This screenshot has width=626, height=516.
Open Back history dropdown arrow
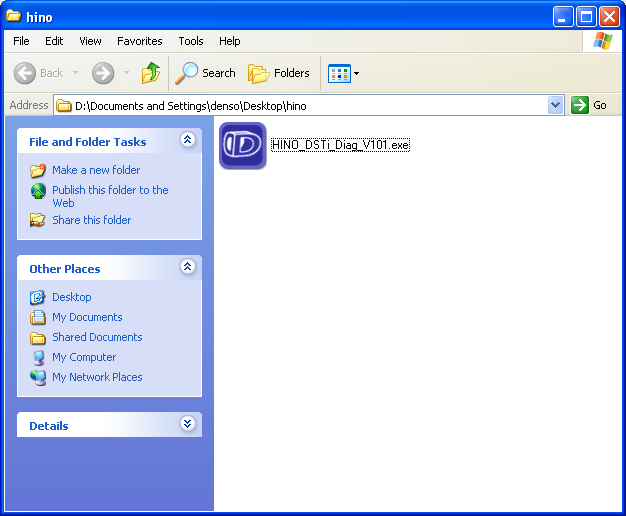(75, 73)
